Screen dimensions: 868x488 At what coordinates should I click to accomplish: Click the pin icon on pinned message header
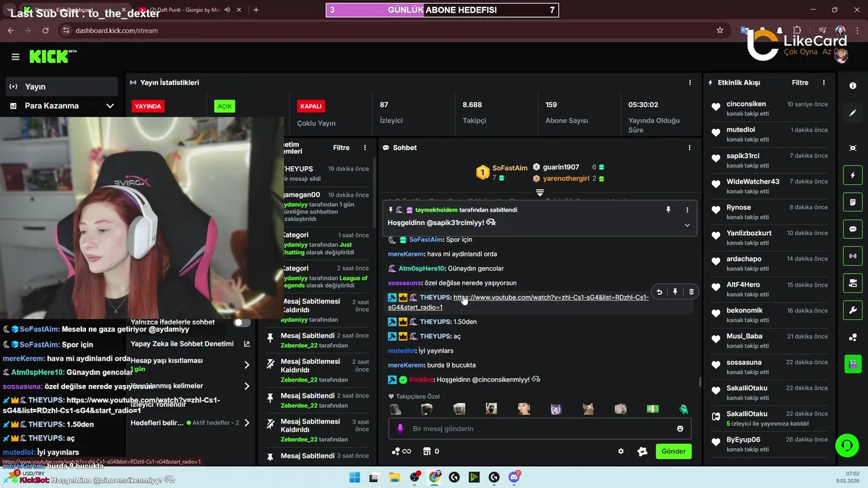point(668,210)
